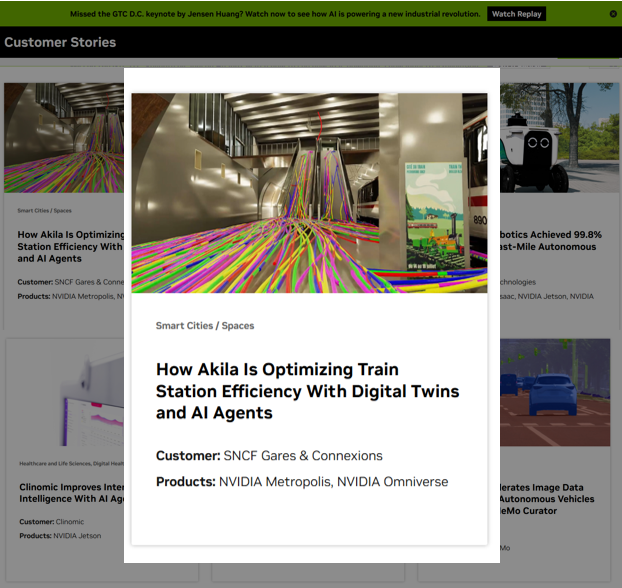Click the background Akila card train station thumbnail
The image size is (622, 588).
63,138
